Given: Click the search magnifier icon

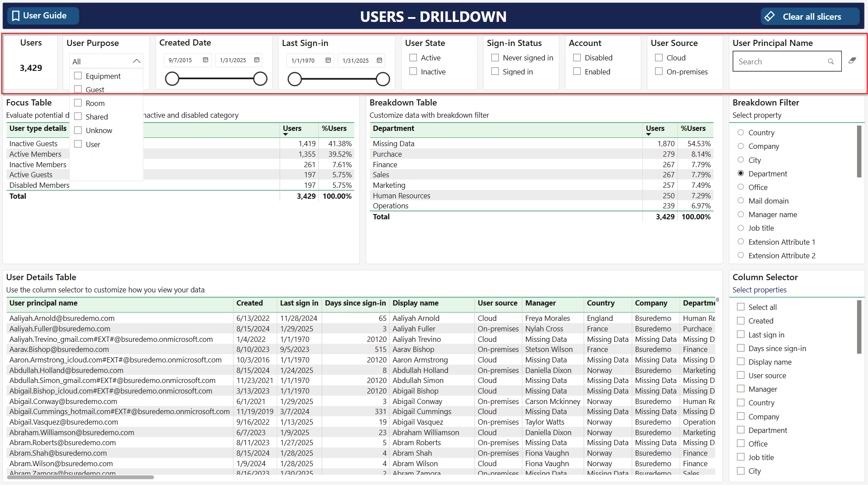Looking at the screenshot, I should (831, 62).
